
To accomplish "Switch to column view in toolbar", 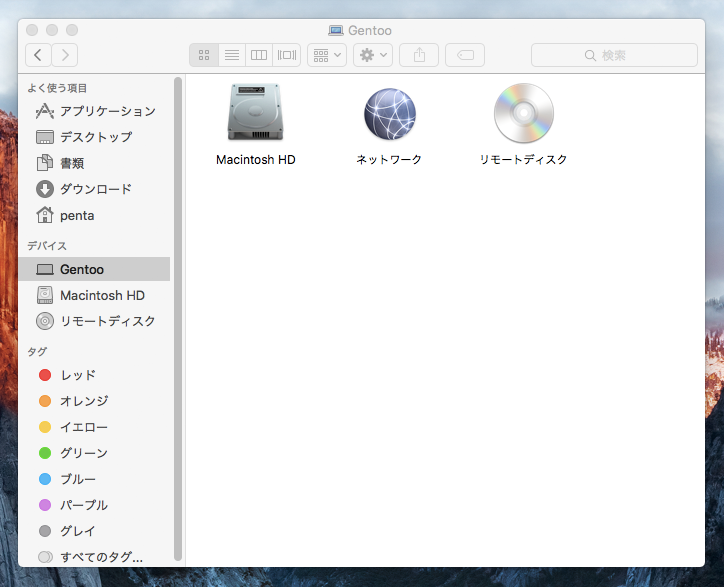I will point(259,55).
